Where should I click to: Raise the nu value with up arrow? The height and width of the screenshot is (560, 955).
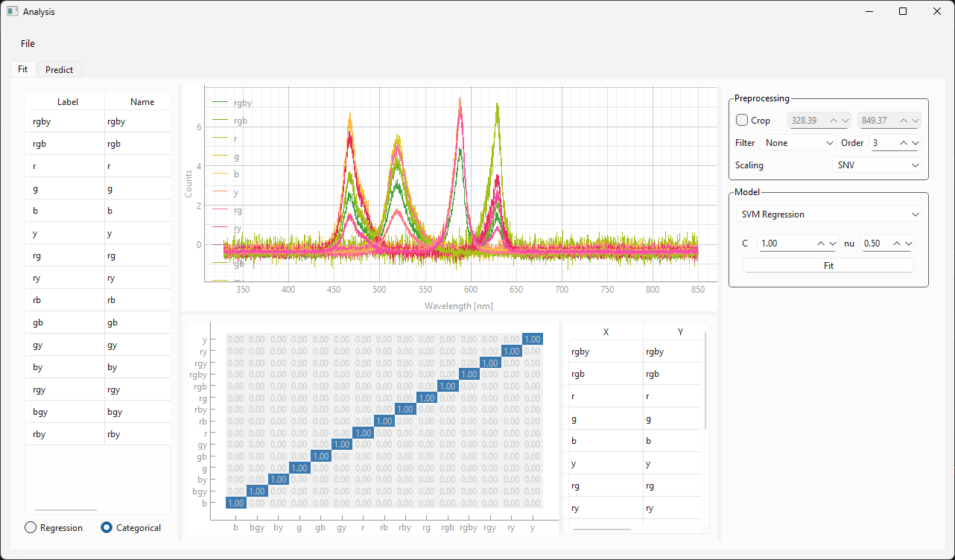896,244
